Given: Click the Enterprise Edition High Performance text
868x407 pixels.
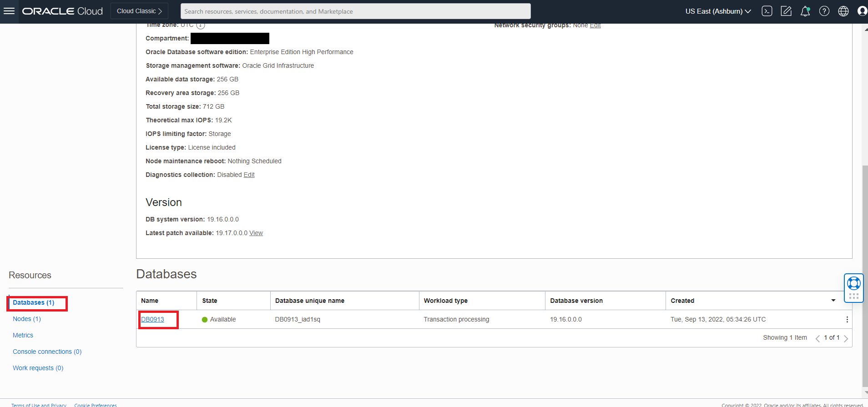Looking at the screenshot, I should click(302, 52).
